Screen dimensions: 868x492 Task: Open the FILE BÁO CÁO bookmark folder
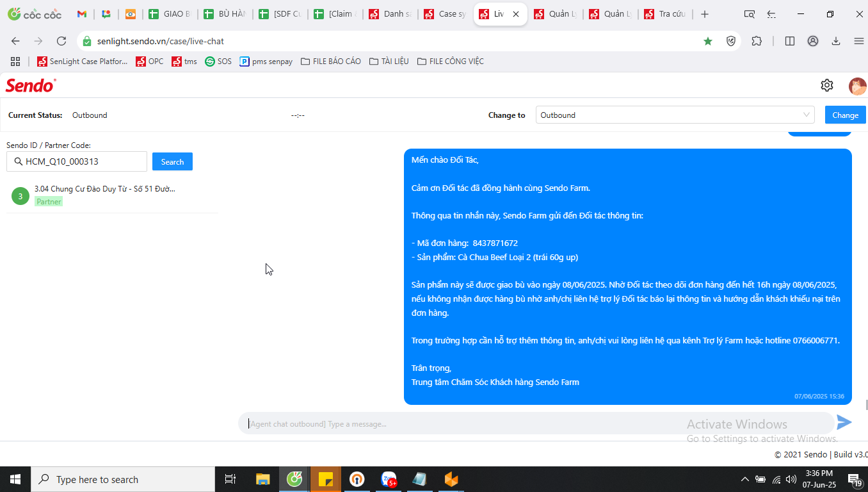tap(331, 61)
